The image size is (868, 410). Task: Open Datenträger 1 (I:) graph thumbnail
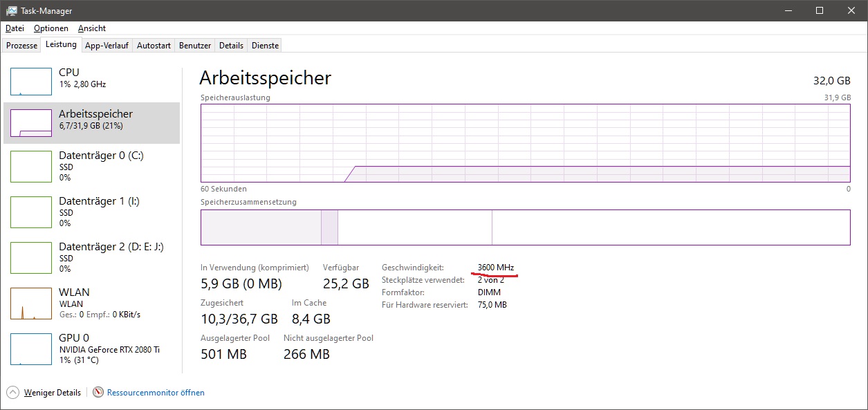click(31, 214)
